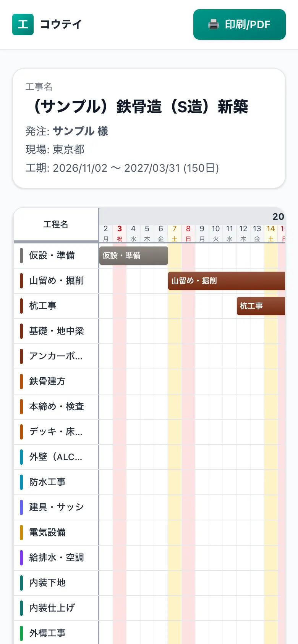This screenshot has width=298, height=644.
Task: Click the 山留め・掘削 row label
Action: pos(56,280)
